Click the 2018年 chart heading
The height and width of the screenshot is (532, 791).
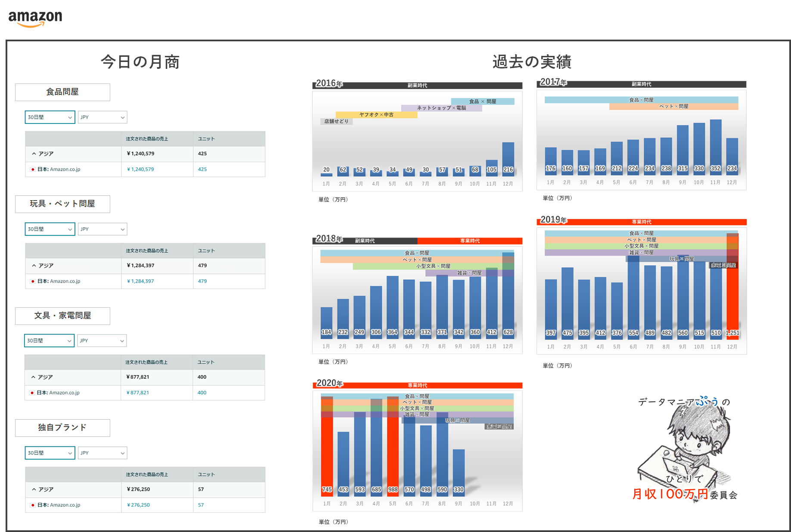coord(329,238)
